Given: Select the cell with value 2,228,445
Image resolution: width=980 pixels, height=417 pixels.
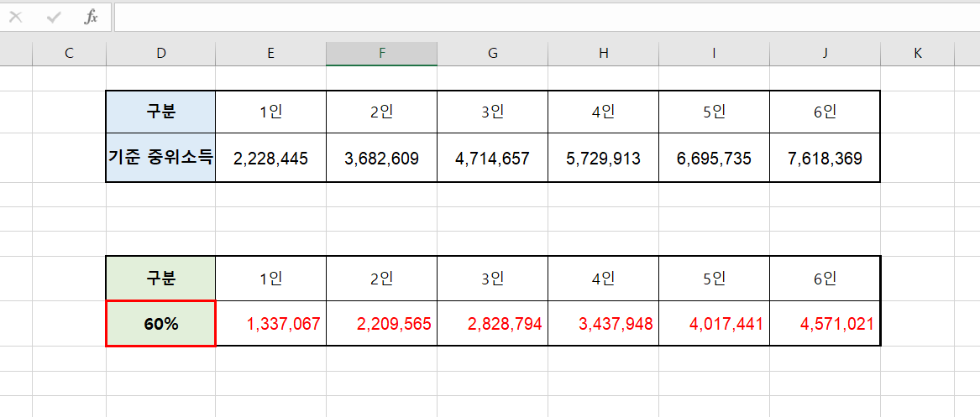Looking at the screenshot, I should pos(270,158).
